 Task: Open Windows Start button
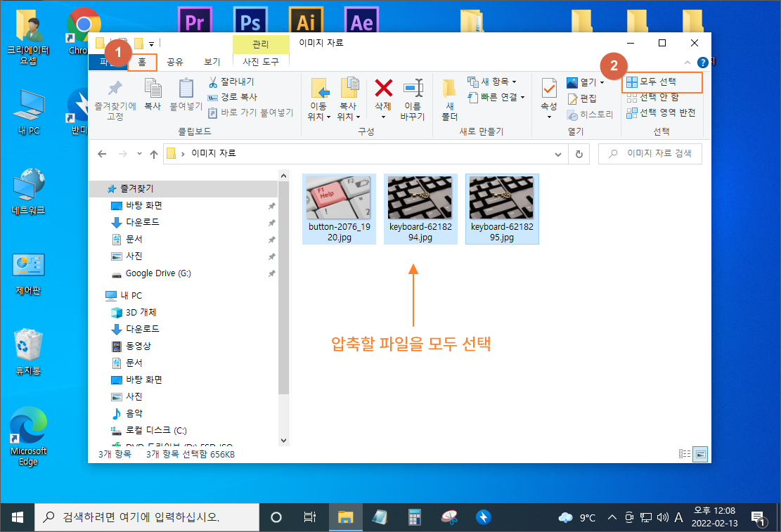(17, 517)
